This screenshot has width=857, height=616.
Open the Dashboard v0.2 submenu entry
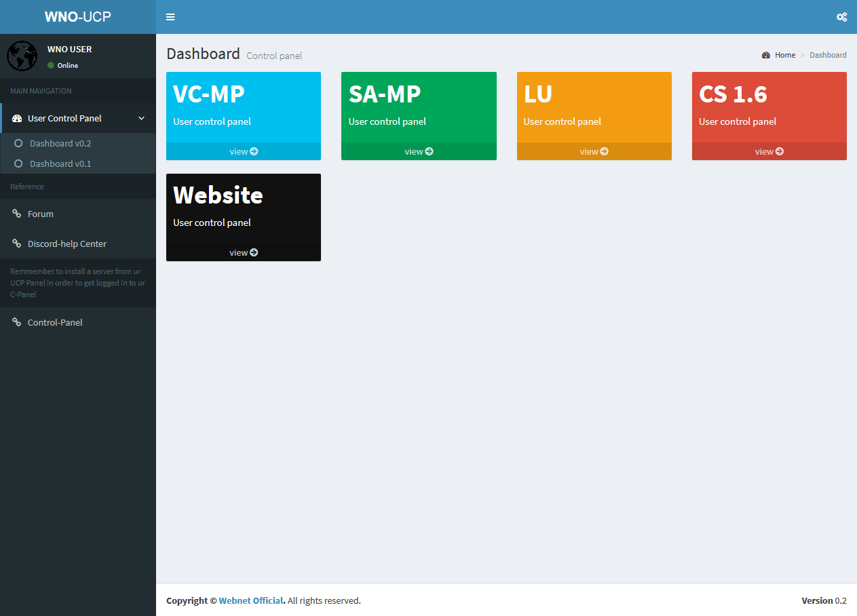(x=78, y=143)
